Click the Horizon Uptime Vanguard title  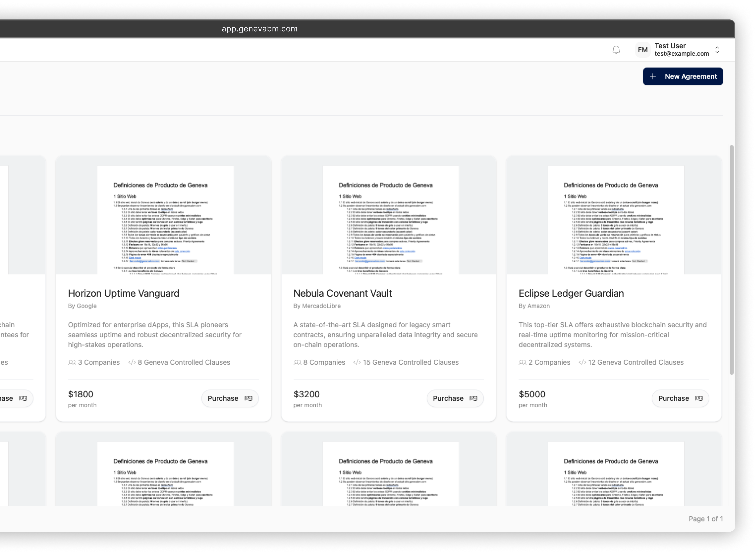pos(124,293)
